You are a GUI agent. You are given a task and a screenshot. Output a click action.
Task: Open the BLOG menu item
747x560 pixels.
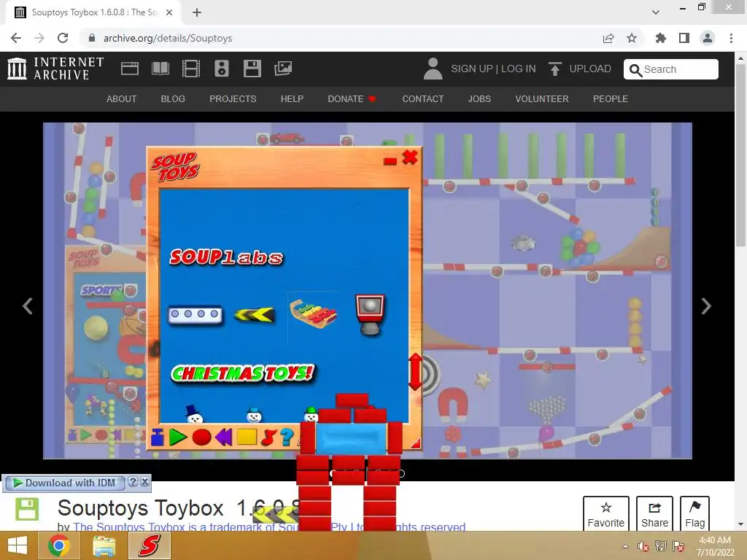[x=173, y=98]
